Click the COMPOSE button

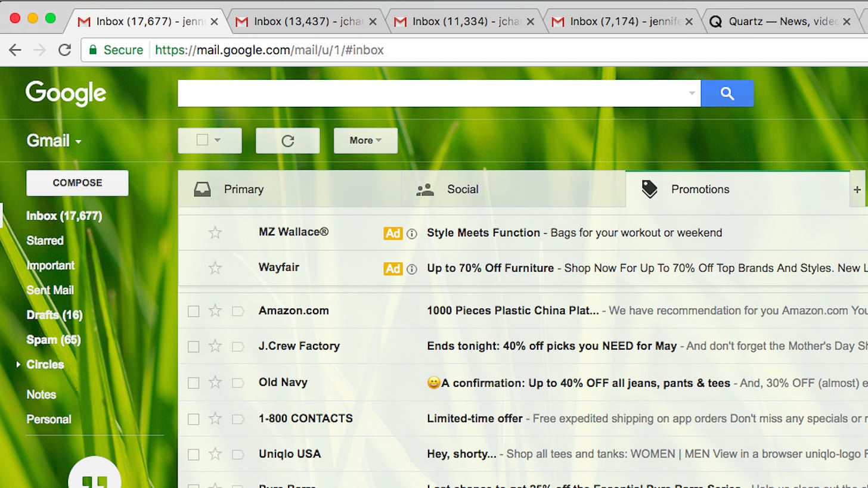77,183
